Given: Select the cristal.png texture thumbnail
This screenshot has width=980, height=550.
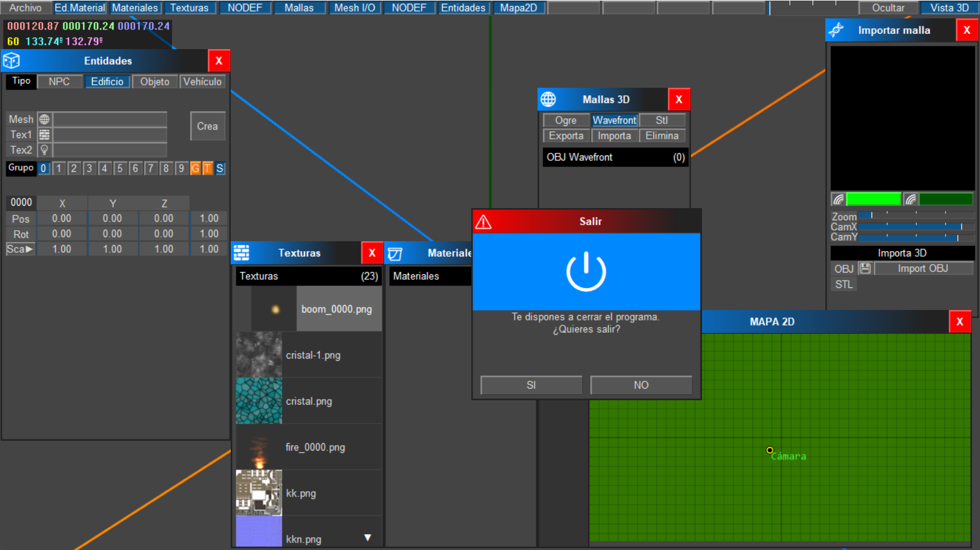Looking at the screenshot, I should [259, 401].
